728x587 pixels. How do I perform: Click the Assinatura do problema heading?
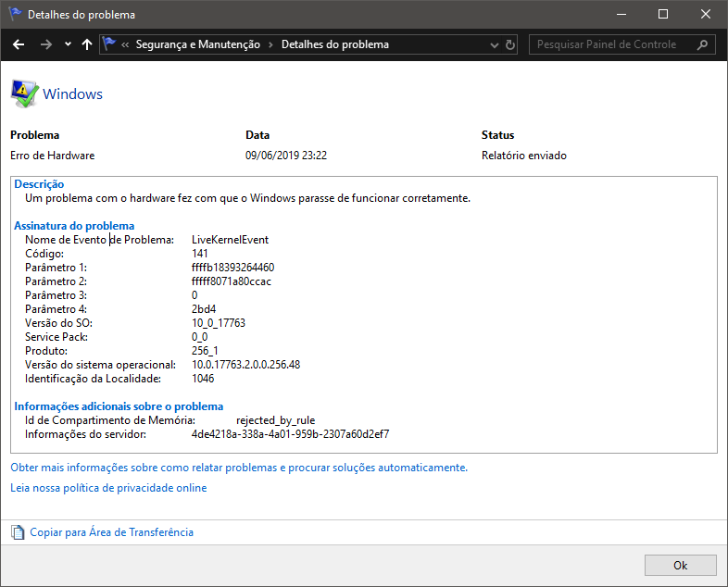(x=74, y=226)
